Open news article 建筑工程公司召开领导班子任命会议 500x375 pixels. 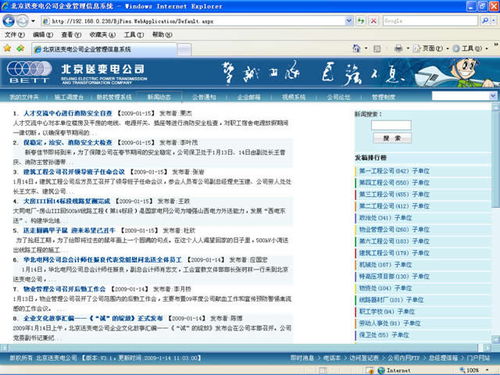pyautogui.click(x=74, y=172)
